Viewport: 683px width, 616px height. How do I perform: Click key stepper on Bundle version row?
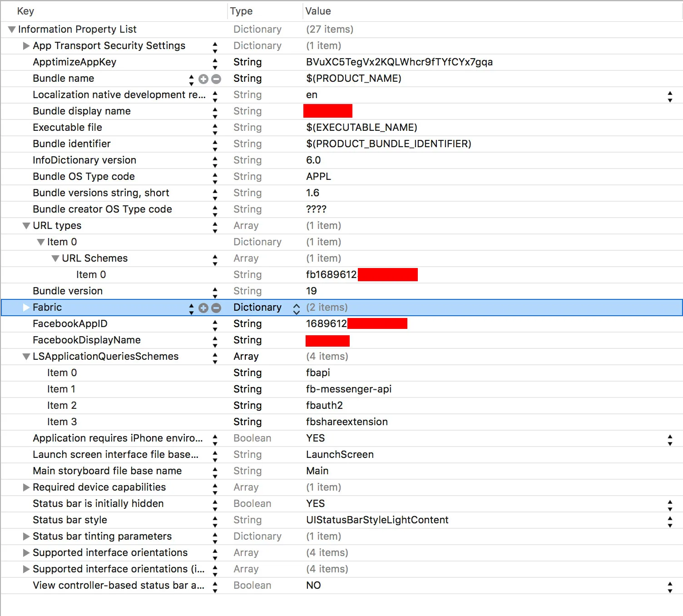pyautogui.click(x=215, y=293)
